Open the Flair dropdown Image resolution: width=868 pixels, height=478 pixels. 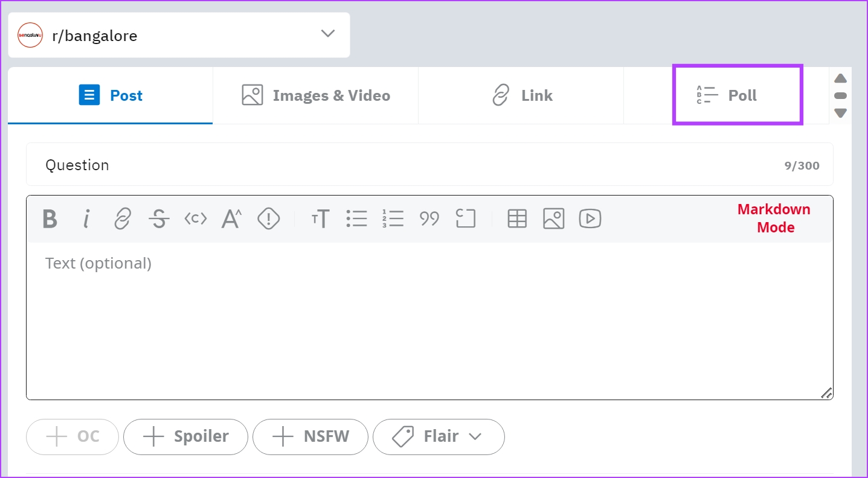point(439,436)
